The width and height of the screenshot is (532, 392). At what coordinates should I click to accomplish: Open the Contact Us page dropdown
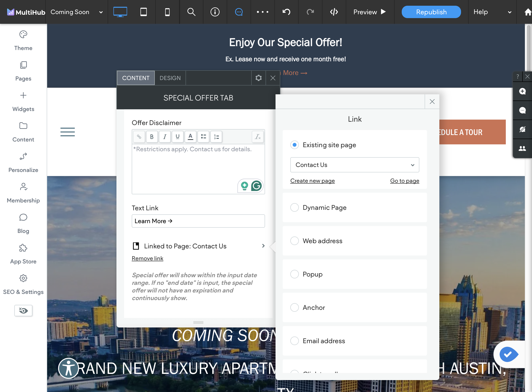coord(355,165)
